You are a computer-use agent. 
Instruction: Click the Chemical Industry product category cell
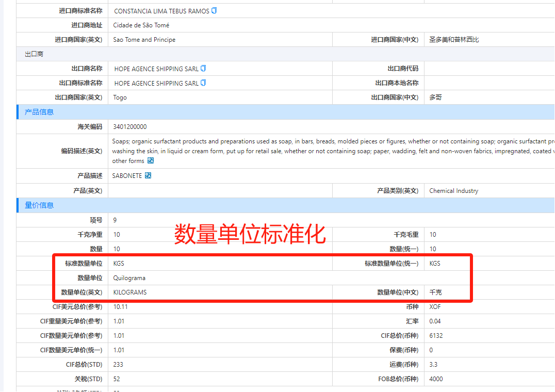(454, 190)
